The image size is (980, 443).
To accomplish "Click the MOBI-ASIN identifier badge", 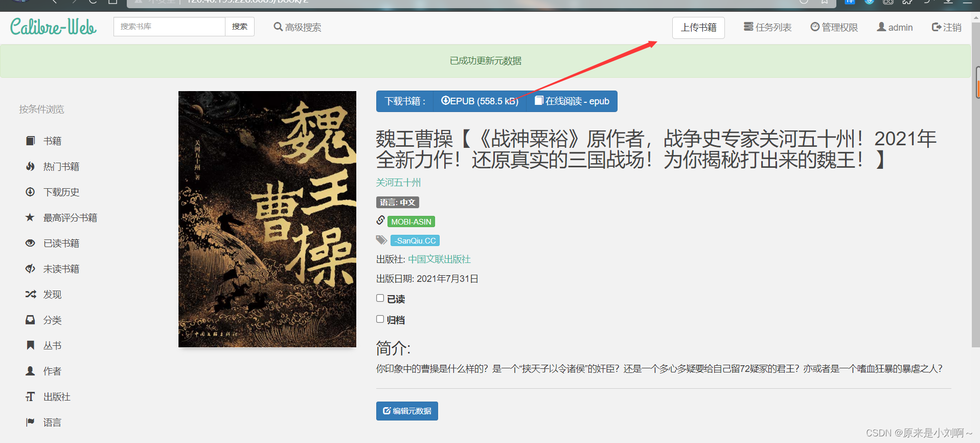I will tap(411, 221).
